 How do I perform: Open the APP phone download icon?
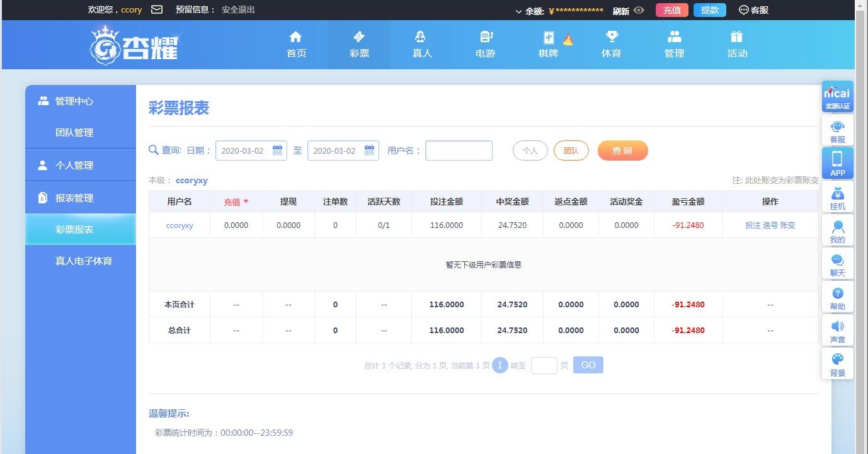[x=838, y=164]
